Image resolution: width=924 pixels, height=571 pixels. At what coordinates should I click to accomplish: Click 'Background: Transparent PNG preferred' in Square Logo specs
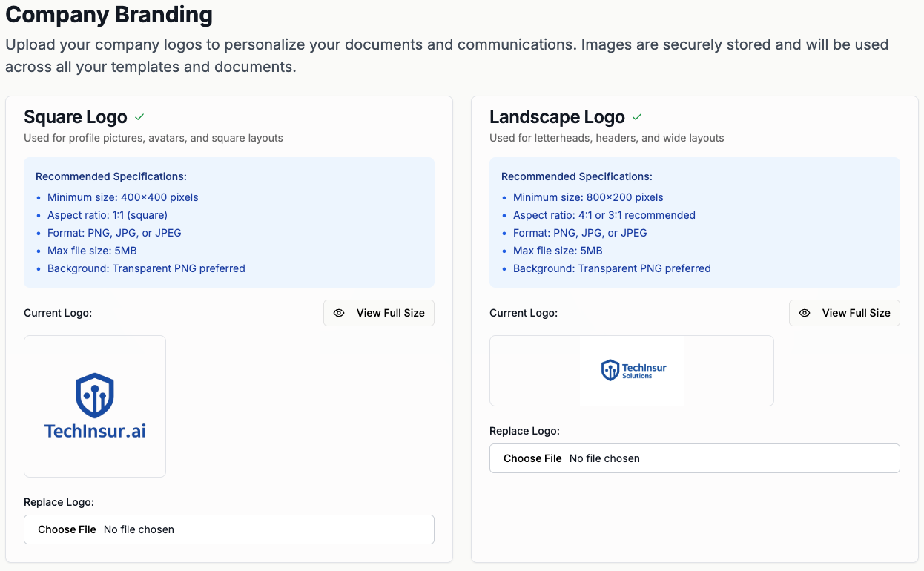coord(146,268)
